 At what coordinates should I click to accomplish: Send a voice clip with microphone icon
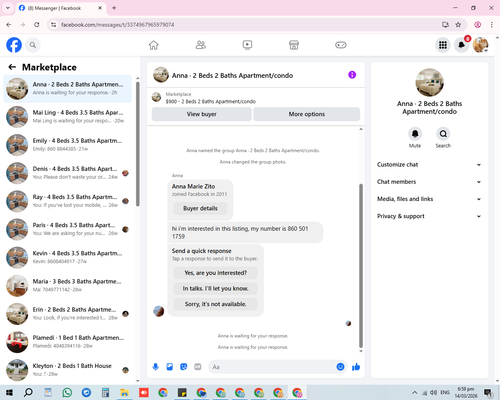point(156,367)
